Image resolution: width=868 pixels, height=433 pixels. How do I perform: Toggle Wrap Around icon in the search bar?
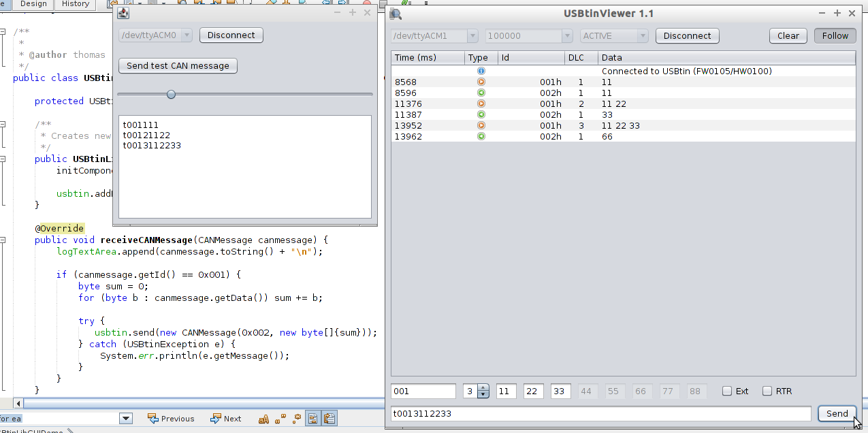(329, 419)
